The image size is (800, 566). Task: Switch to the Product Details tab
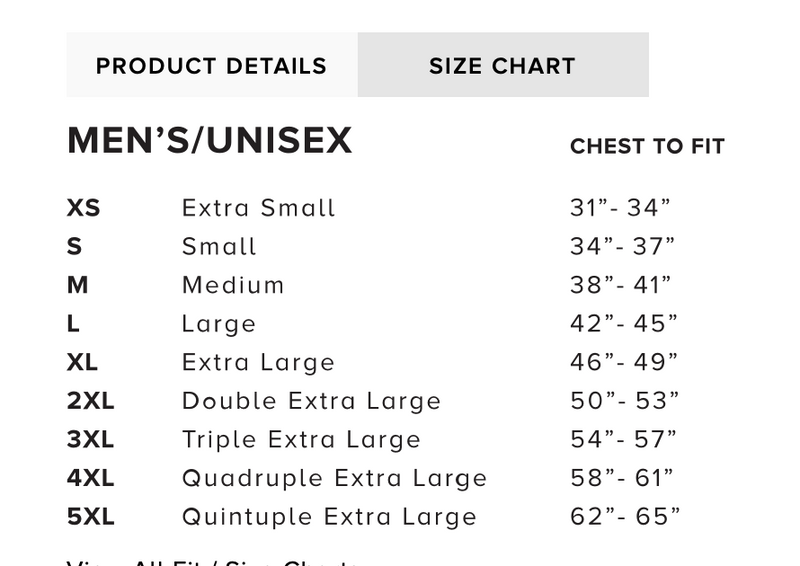coord(211,66)
